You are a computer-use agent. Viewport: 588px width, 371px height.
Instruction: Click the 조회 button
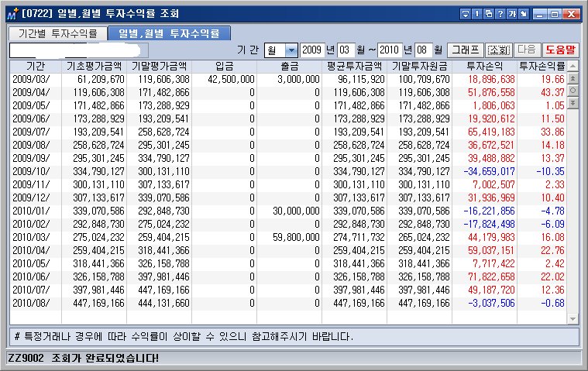coord(499,50)
